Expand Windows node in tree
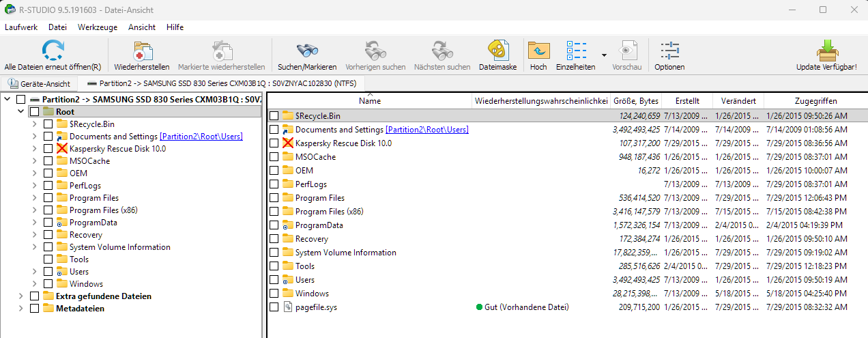Screen dimensions: 868x338 point(35,284)
